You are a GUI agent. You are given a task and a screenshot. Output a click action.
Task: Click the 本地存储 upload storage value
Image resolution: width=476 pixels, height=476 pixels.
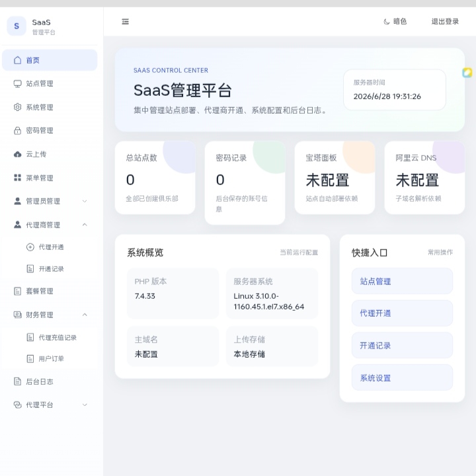pos(249,354)
